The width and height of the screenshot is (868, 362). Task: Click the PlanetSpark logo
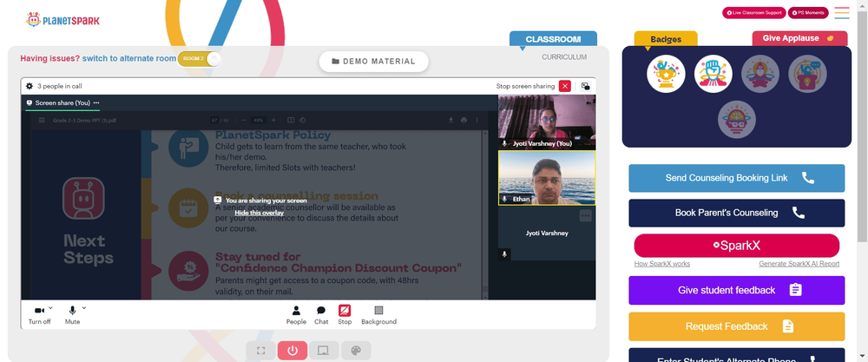tap(62, 20)
